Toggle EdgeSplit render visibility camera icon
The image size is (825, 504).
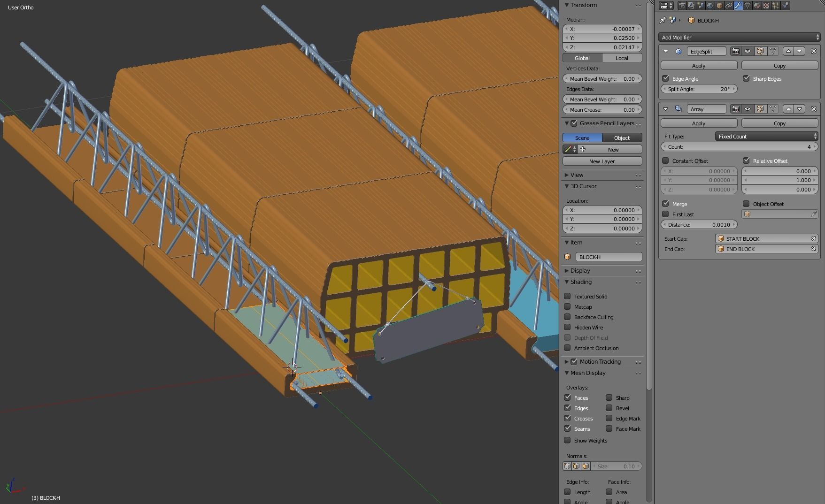point(735,51)
